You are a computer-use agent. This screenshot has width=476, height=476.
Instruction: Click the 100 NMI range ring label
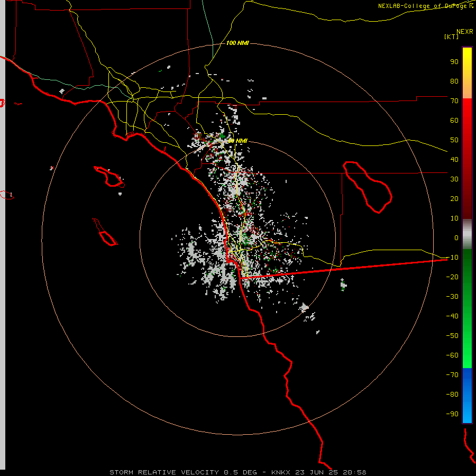click(237, 43)
